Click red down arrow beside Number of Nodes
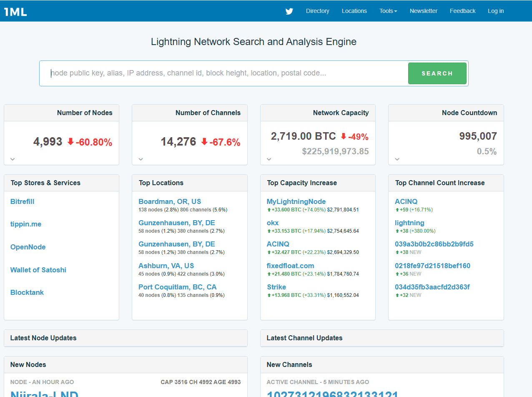The height and width of the screenshot is (397, 532). point(70,142)
